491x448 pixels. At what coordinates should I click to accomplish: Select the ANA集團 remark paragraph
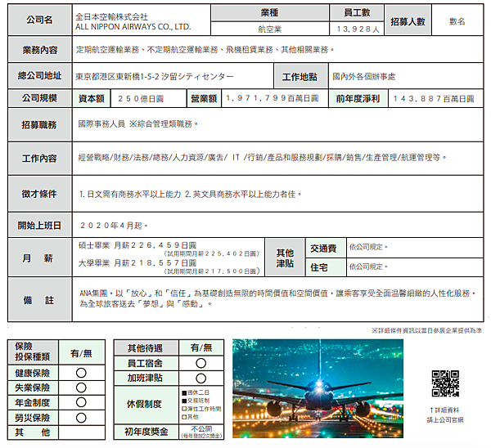(278, 298)
